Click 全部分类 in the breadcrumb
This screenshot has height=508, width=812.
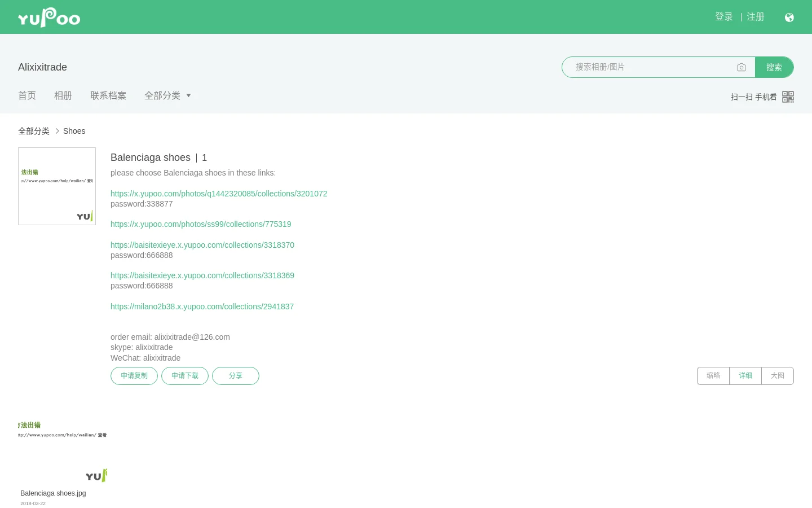34,131
